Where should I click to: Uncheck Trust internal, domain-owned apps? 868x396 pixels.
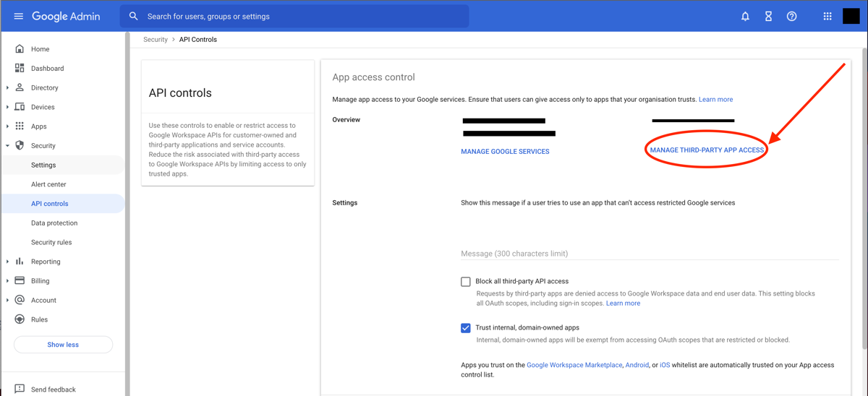[466, 328]
